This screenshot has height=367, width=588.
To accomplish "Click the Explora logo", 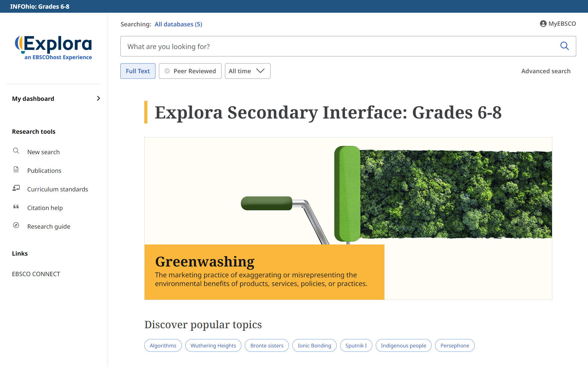I will 53,47.
